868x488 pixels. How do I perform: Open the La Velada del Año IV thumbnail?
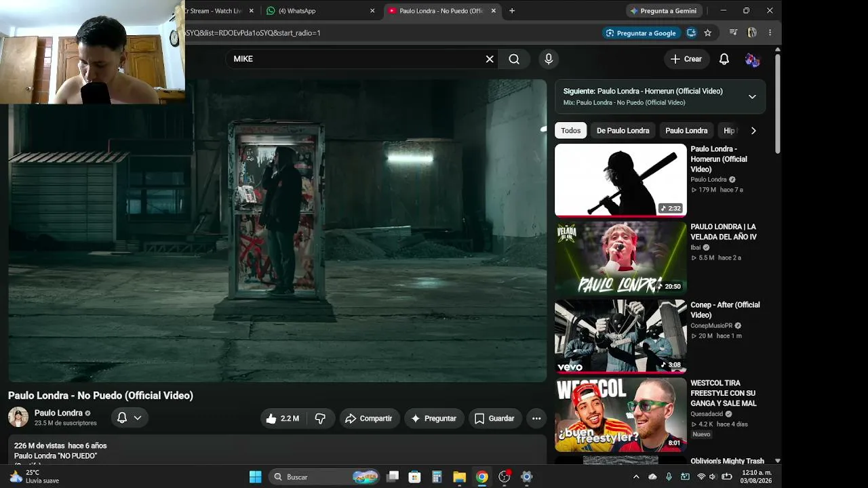pos(620,258)
